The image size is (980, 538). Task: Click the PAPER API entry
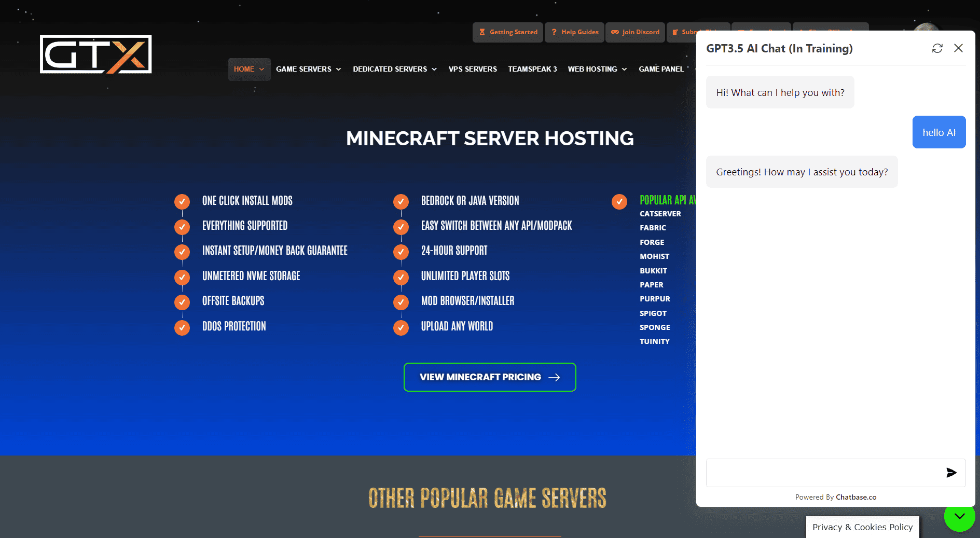coord(651,285)
